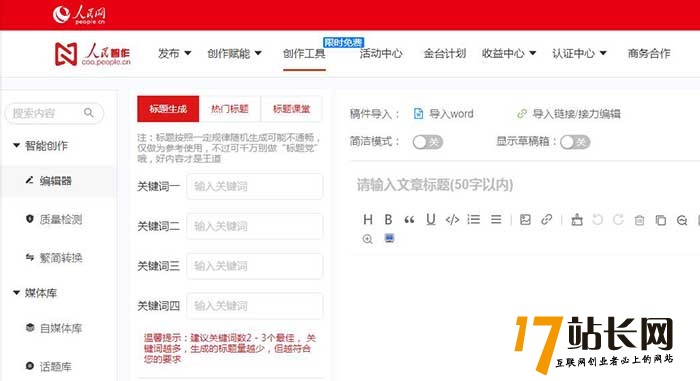
Task: Switch to the 热门标题 tab
Action: 229,109
